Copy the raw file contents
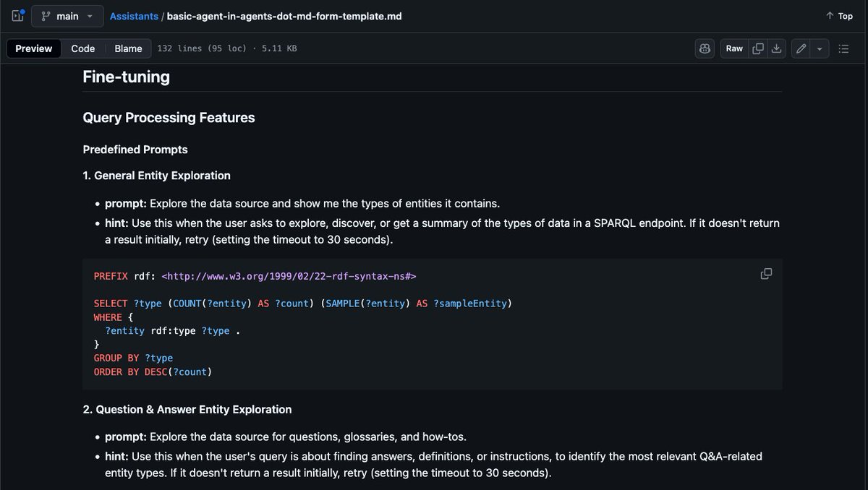Viewport: 868px width, 490px height. point(758,48)
